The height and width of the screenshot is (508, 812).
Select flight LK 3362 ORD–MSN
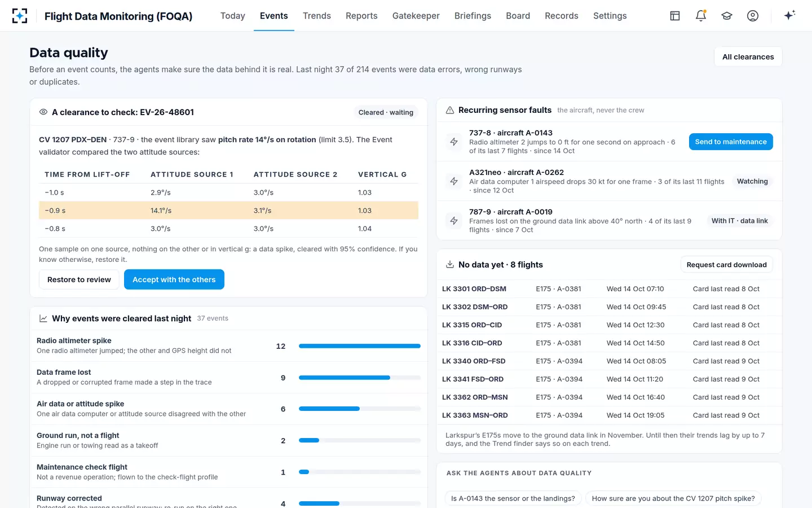point(609,397)
